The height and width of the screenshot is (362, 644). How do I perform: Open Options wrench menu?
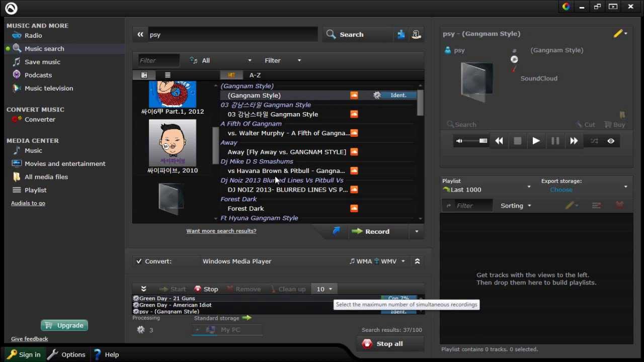point(66,354)
